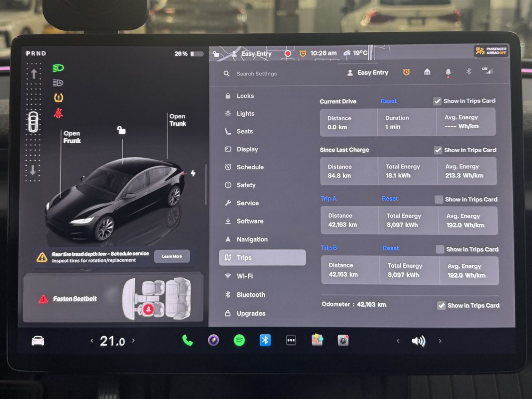532x399 pixels.
Task: Tap the lock icon in top status bar
Action: tap(216, 54)
